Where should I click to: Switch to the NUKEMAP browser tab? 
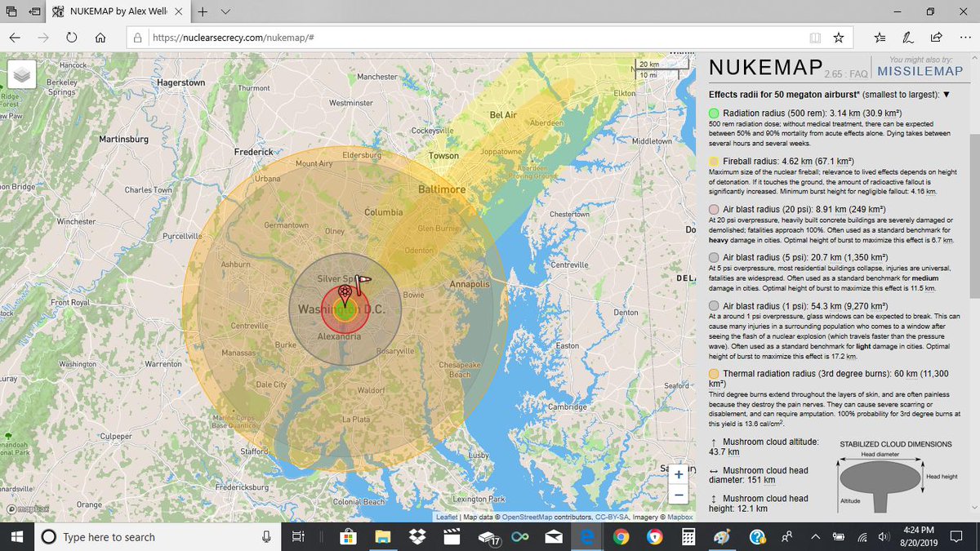point(118,12)
